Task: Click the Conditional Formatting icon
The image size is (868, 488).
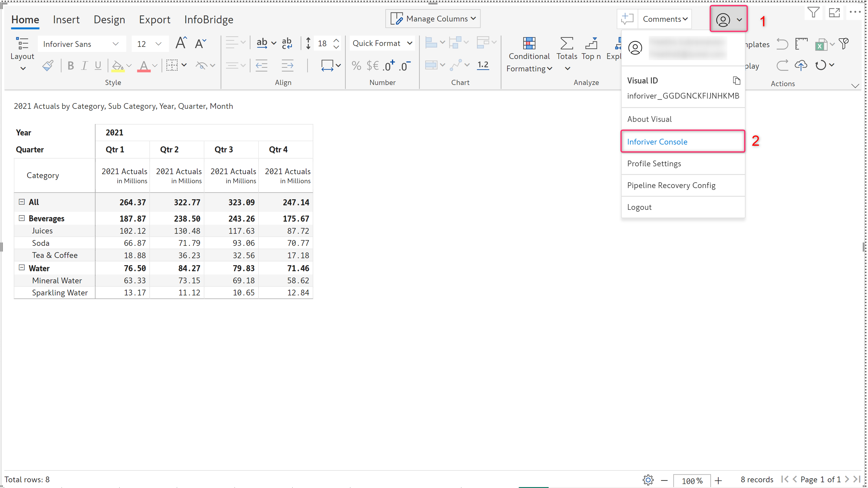Action: pos(529,44)
